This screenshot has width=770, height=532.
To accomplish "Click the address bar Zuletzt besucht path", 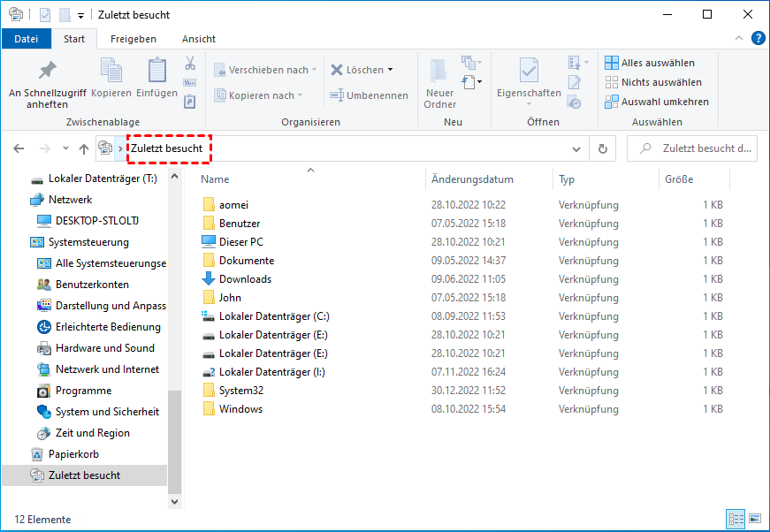I will click(166, 148).
